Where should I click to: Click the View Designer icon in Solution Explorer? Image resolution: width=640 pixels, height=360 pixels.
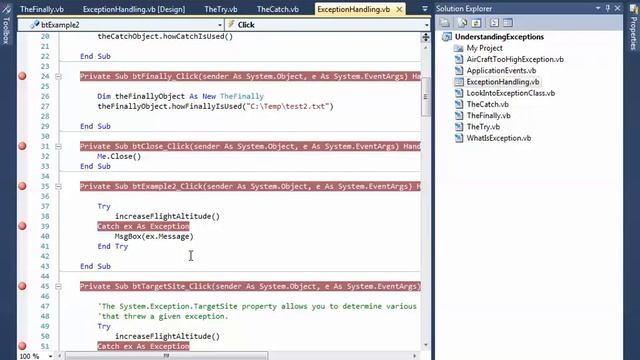[x=508, y=23]
